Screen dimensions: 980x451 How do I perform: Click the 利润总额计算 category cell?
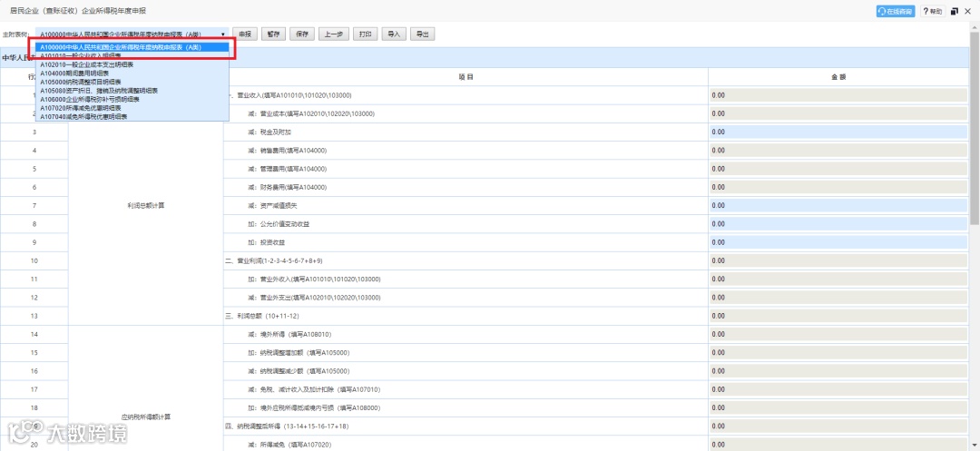[x=145, y=205]
